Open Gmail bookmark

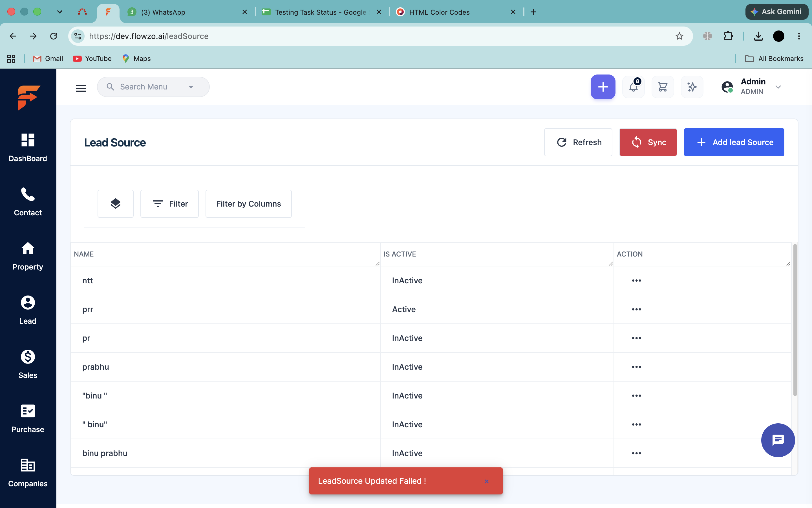[48, 58]
